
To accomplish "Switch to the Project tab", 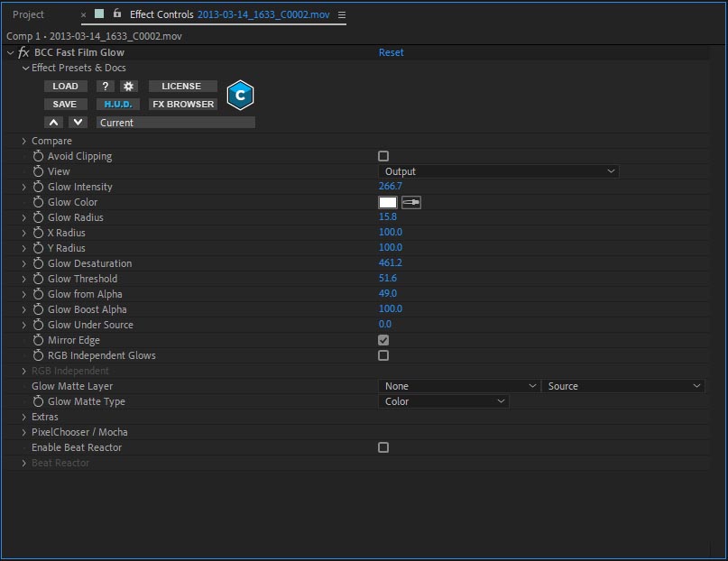I will click(28, 14).
